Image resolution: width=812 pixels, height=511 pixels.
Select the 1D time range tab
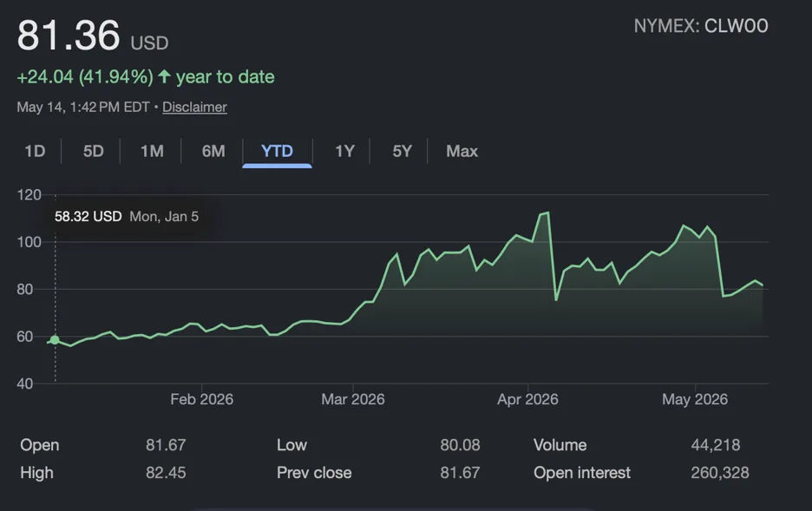36,151
